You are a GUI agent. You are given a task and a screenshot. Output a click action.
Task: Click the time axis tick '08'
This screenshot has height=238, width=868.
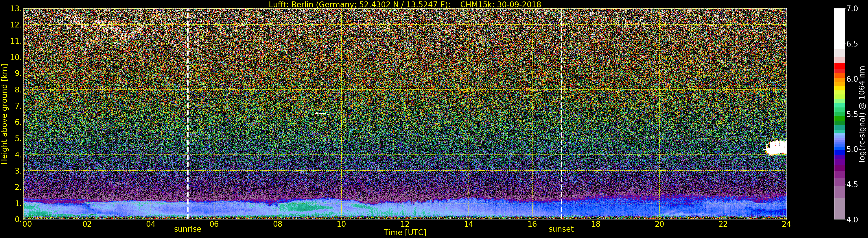278,224
